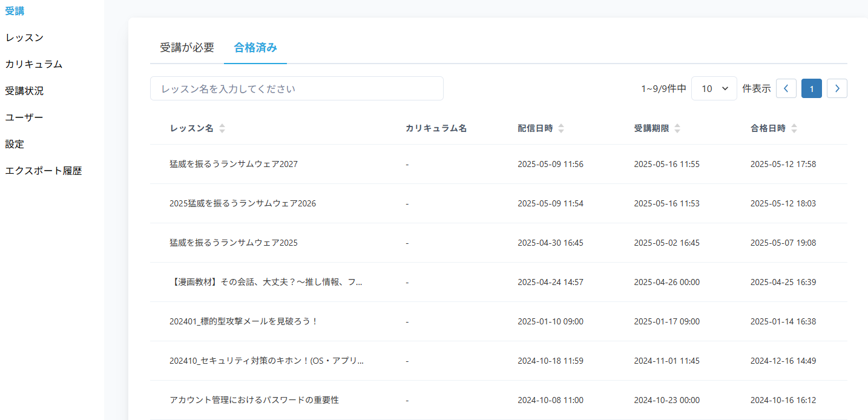Open lesson 猛威を振るうランサムウェア2027
Screen dimensions: 868x420
(234, 164)
